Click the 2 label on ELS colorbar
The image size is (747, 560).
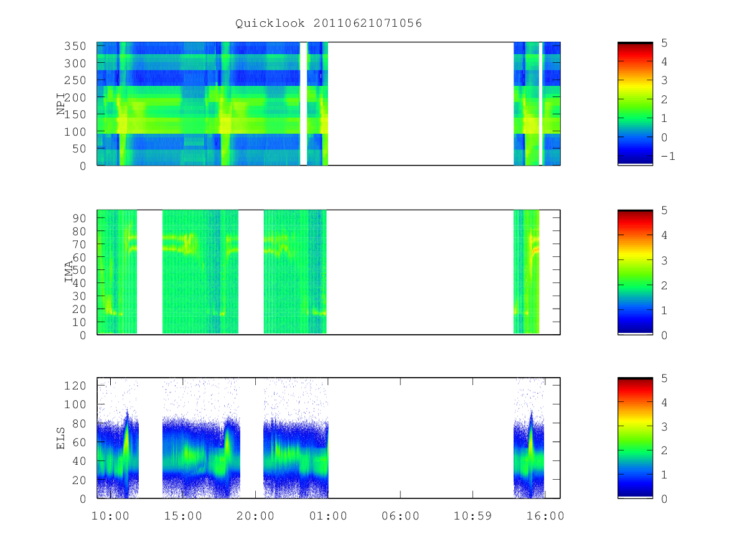click(x=664, y=450)
